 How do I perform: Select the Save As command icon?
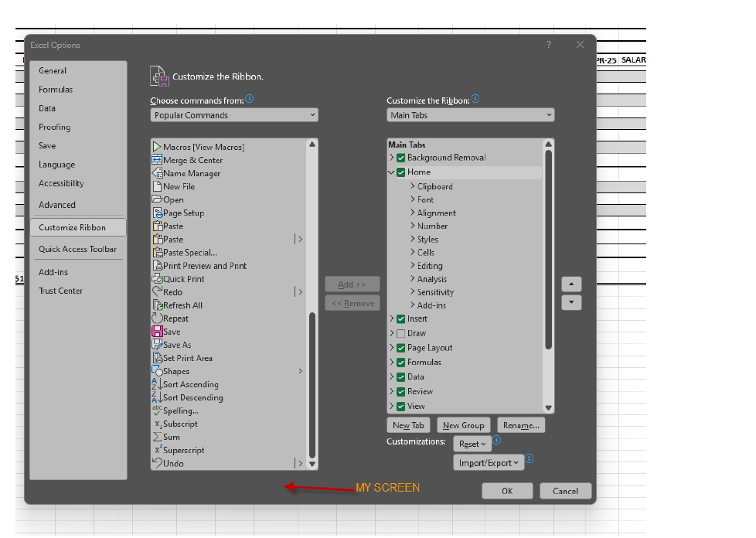click(x=157, y=344)
